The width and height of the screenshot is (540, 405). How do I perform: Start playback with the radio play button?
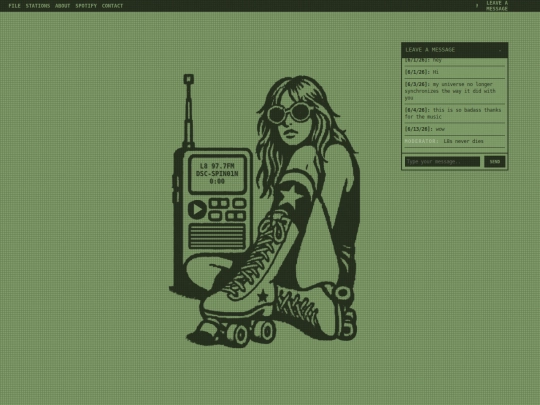[x=197, y=209]
